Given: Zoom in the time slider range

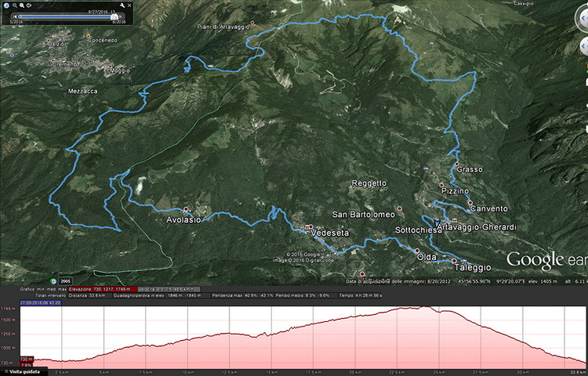Looking at the screenshot, I should click(x=22, y=5).
